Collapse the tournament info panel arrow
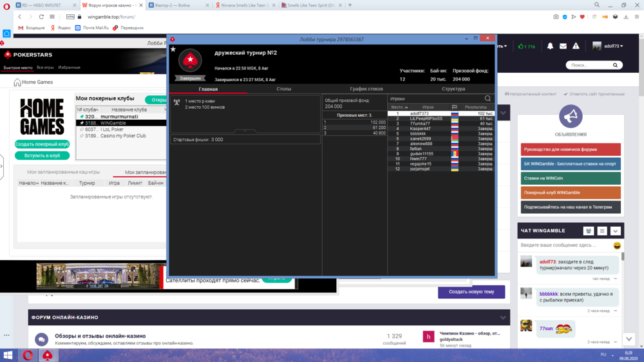 245,131
